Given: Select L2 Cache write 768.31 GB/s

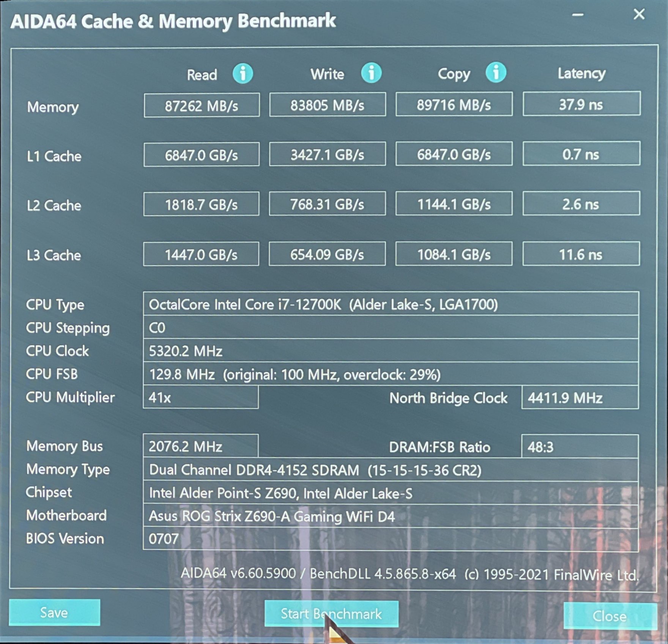Looking at the screenshot, I should 327,204.
